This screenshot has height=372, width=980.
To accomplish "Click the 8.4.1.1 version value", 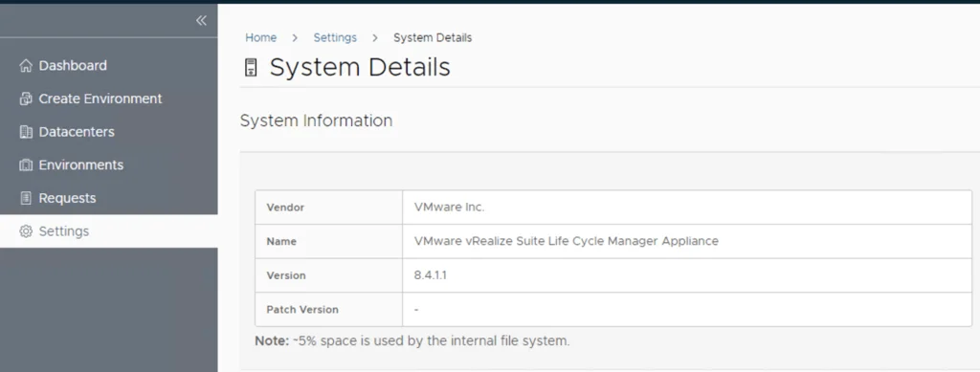I will (430, 275).
